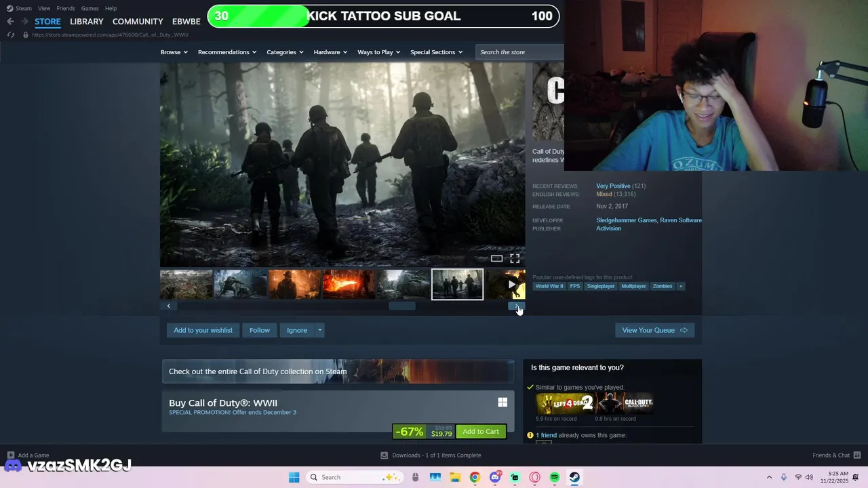Viewport: 868px width, 488px height.
Task: Click the taskbar Search box
Action: click(x=353, y=477)
